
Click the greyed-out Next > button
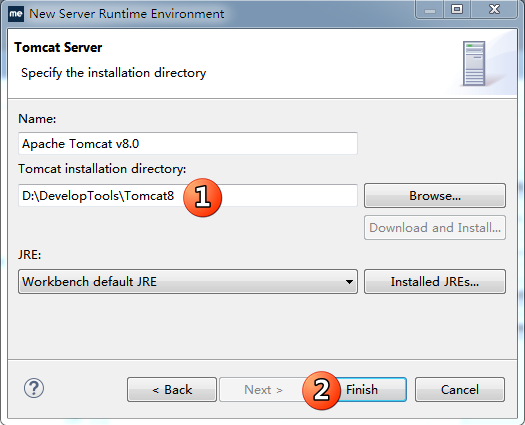click(x=263, y=389)
